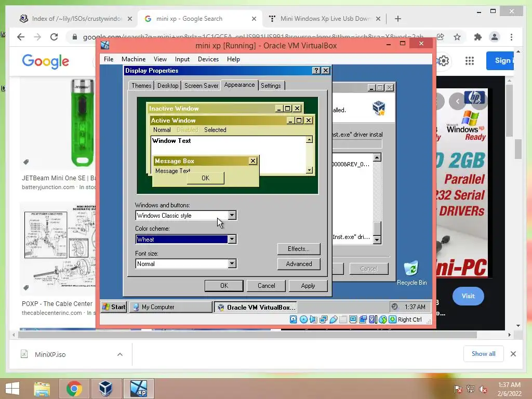Open the Recycle Bin on XP desktop
The image size is (532, 399).
(x=411, y=273)
